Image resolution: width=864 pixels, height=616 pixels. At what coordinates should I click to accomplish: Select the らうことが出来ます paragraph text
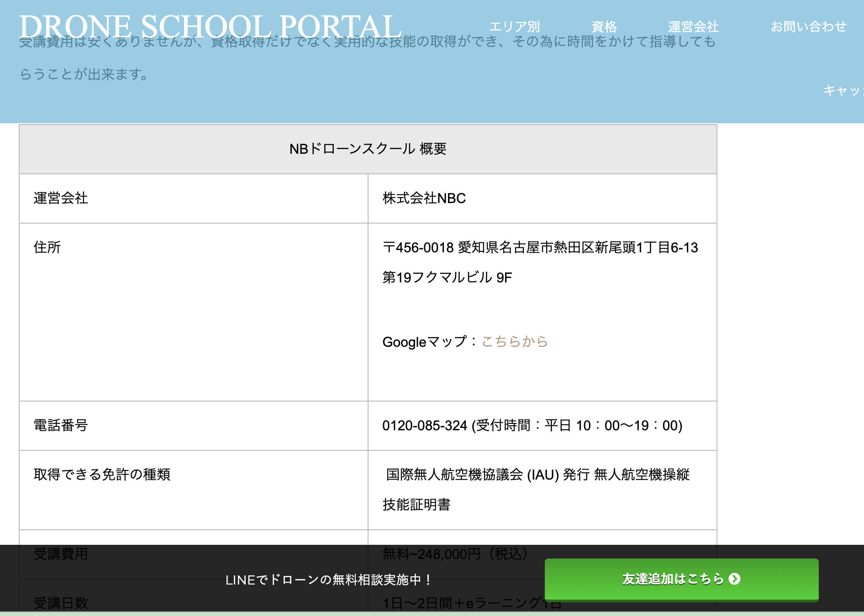(x=84, y=74)
